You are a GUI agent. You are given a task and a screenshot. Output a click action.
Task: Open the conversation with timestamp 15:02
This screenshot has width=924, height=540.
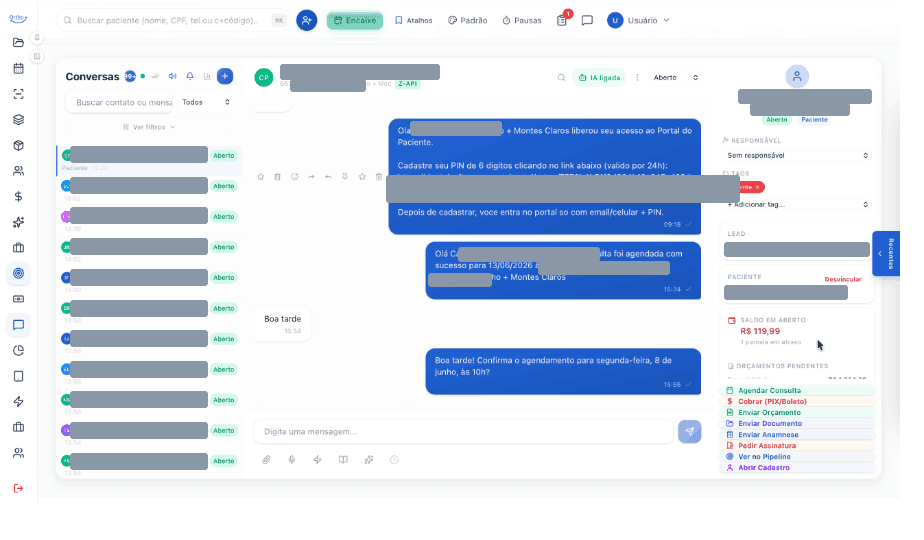(x=149, y=189)
